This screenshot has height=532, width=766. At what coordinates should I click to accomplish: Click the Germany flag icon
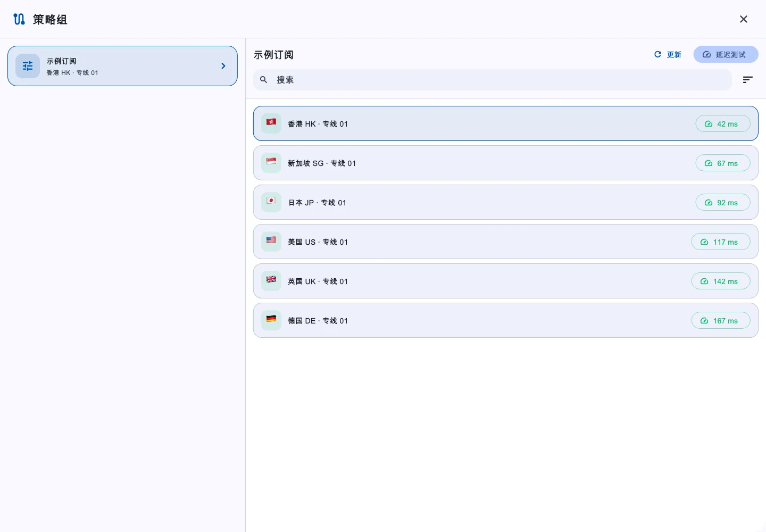271,320
